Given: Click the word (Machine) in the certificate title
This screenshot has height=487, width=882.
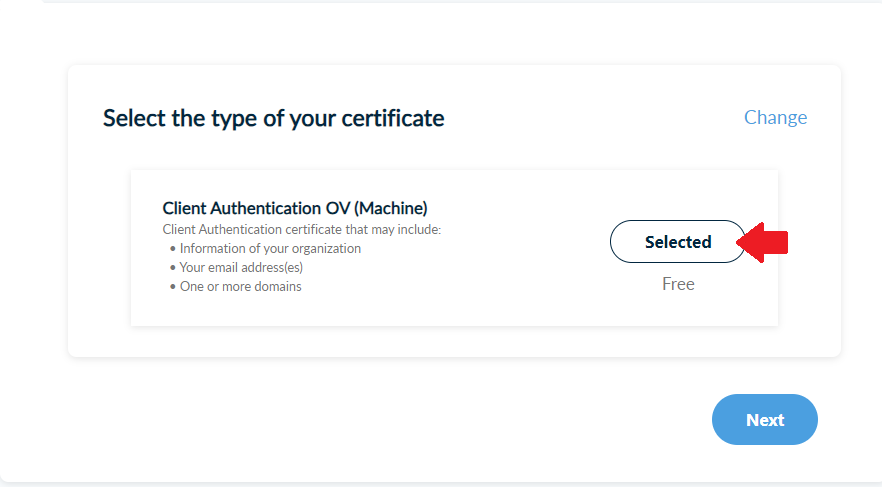Looking at the screenshot, I should click(390, 208).
